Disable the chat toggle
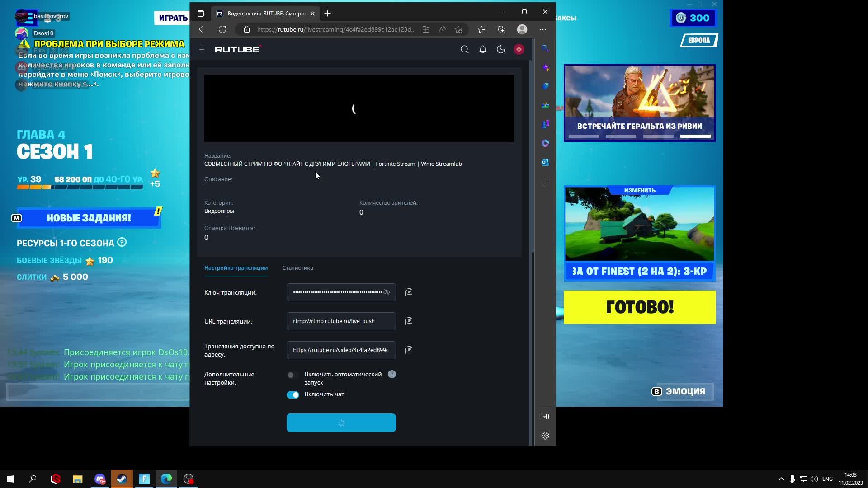The width and height of the screenshot is (868, 488). point(292,394)
